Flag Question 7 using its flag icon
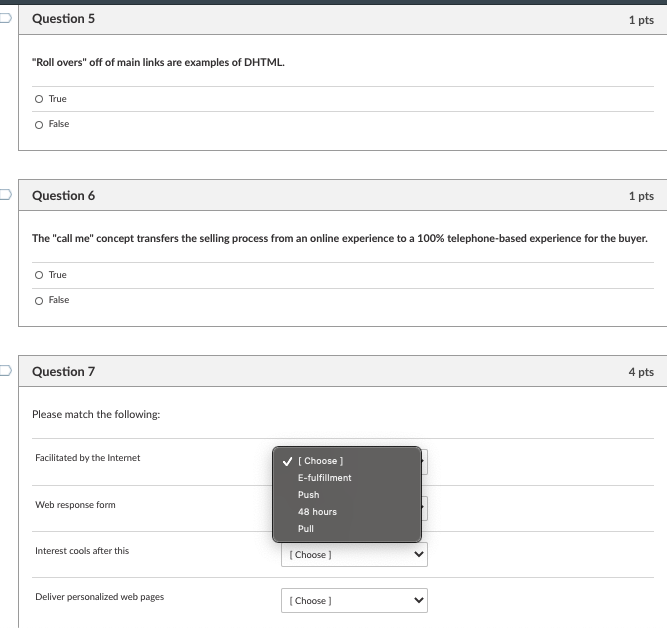The image size is (667, 628). tap(4, 372)
